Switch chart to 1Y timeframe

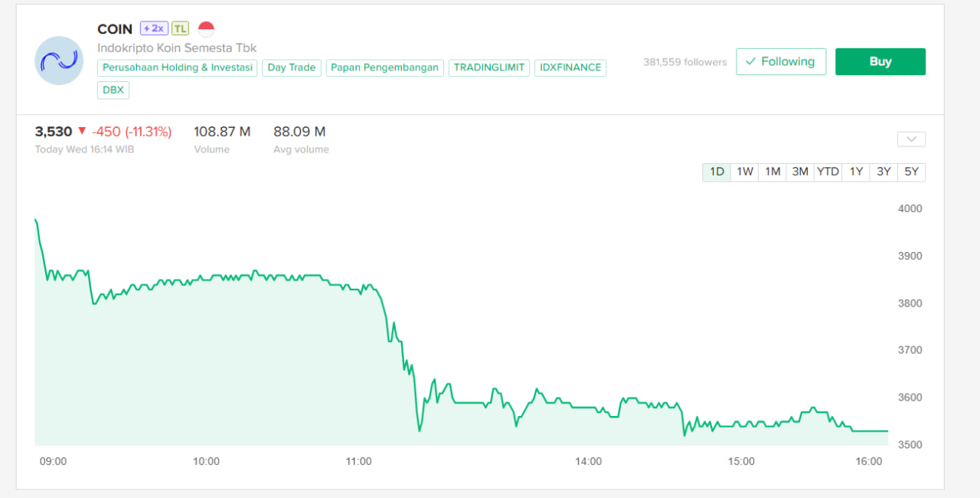[x=856, y=172]
